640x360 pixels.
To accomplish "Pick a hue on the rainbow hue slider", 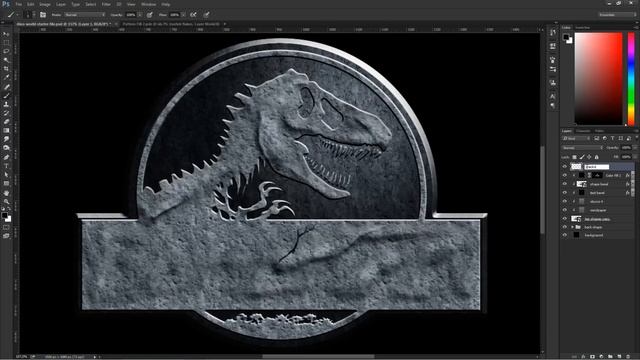I will tap(631, 79).
